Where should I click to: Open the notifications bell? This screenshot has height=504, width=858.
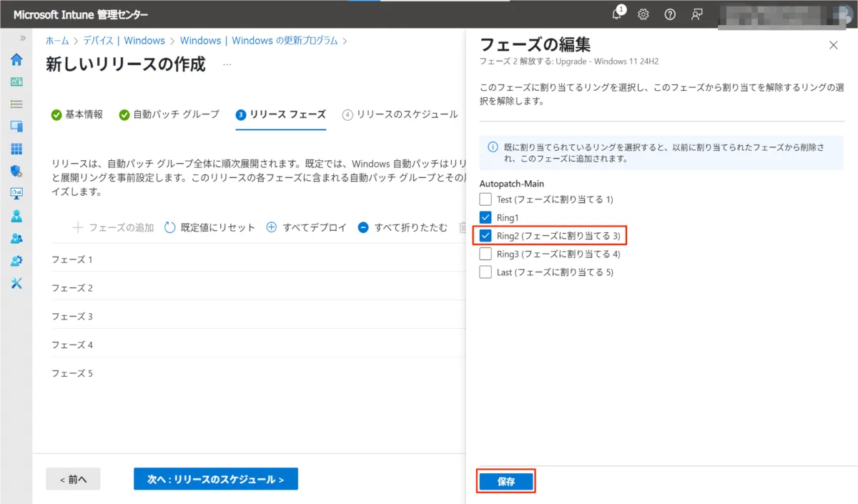(617, 14)
